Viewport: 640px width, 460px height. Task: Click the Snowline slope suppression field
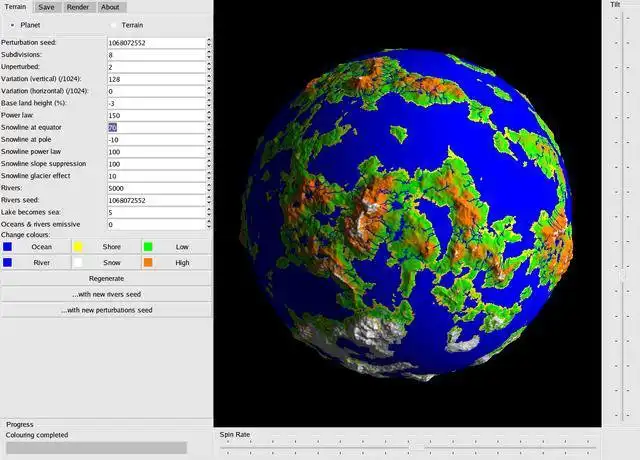pos(157,164)
